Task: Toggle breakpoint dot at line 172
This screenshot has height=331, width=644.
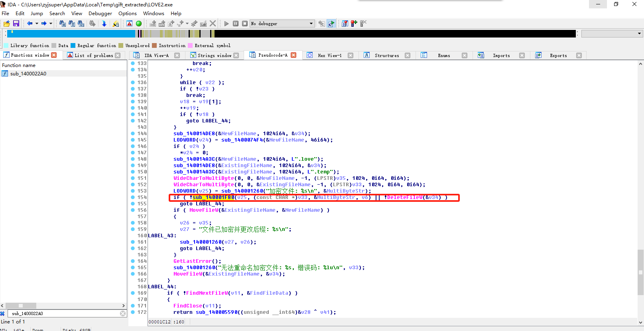Action: coord(133,312)
